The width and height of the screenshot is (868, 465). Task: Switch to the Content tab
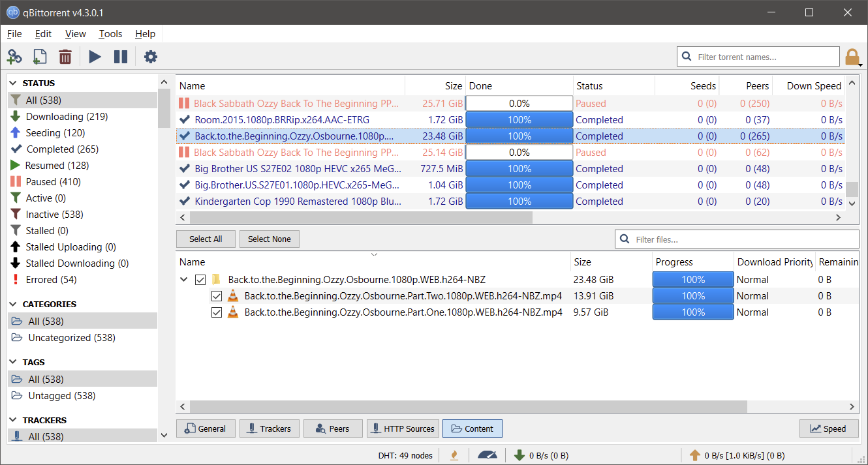coord(473,428)
